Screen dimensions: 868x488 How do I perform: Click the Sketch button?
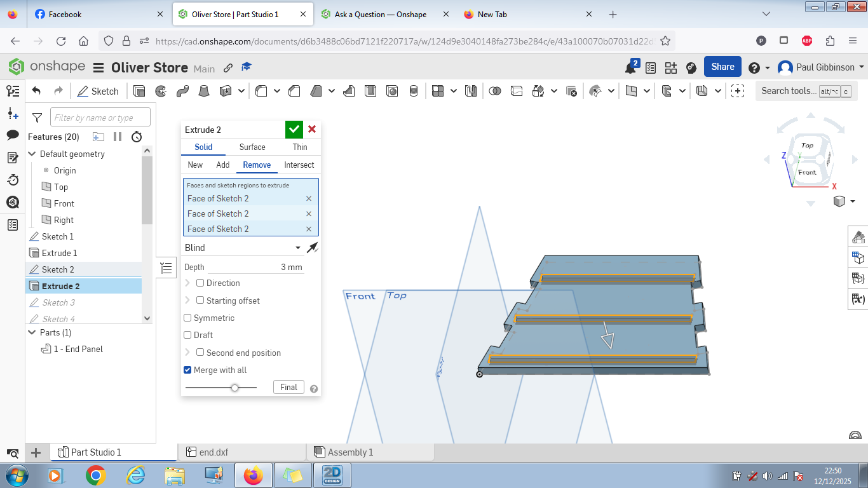[98, 91]
